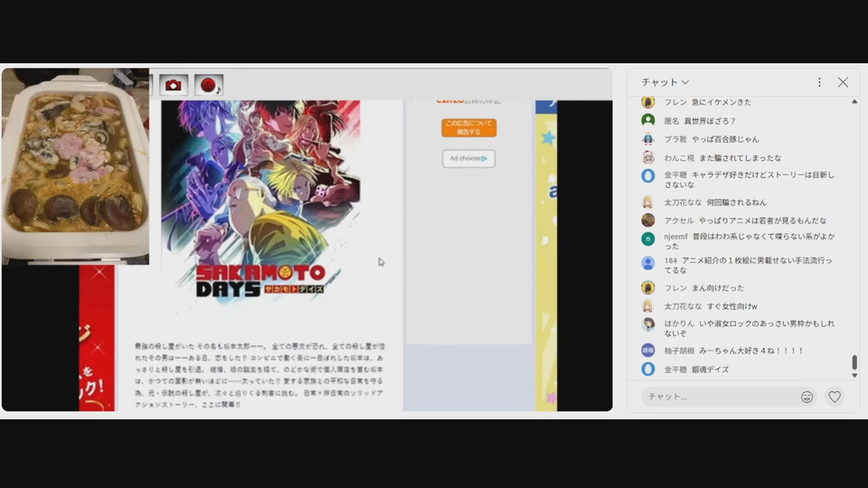This screenshot has height=488, width=868.
Task: Click avatar of アクセル in chat
Action: (648, 221)
